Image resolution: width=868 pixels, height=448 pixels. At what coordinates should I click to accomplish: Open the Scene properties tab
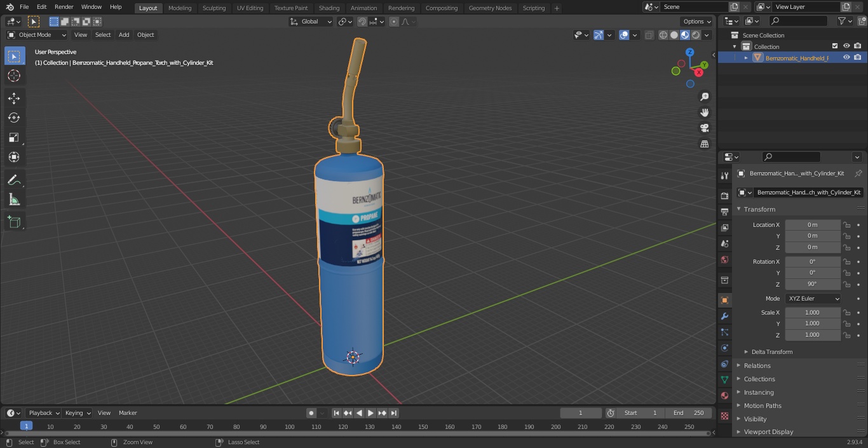pos(724,243)
